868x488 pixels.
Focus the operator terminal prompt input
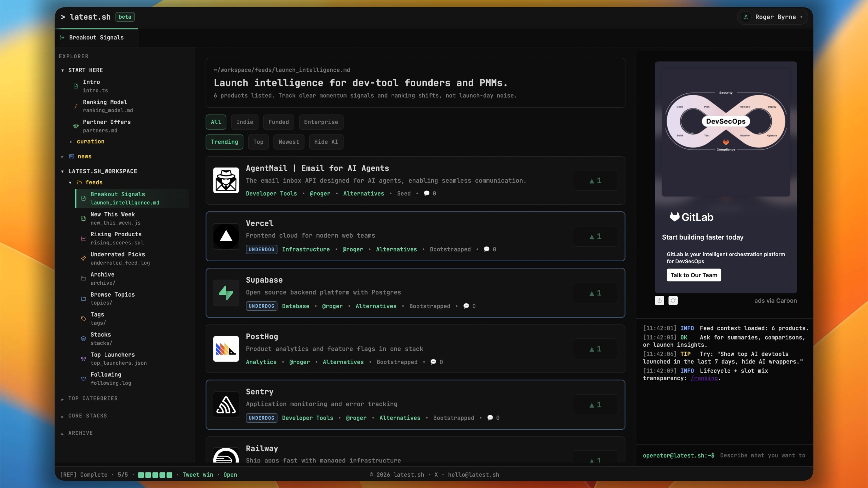[x=762, y=455]
